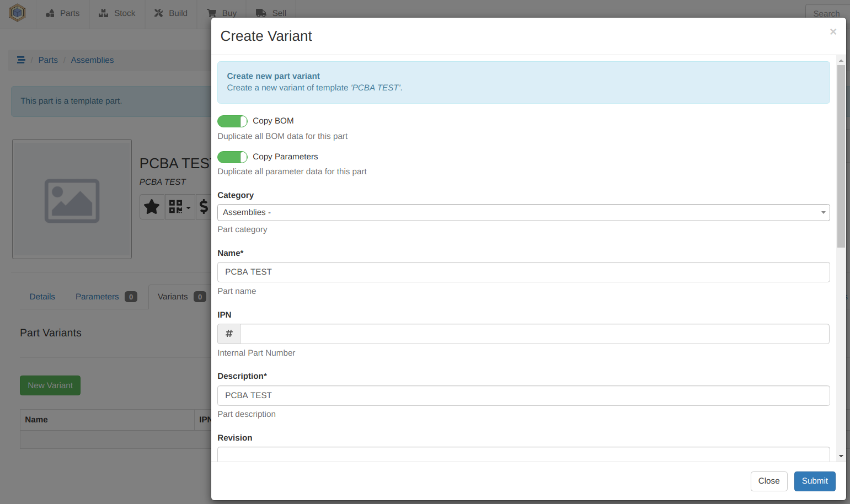
Task: Switch to the Parameters tab
Action: pyautogui.click(x=98, y=297)
